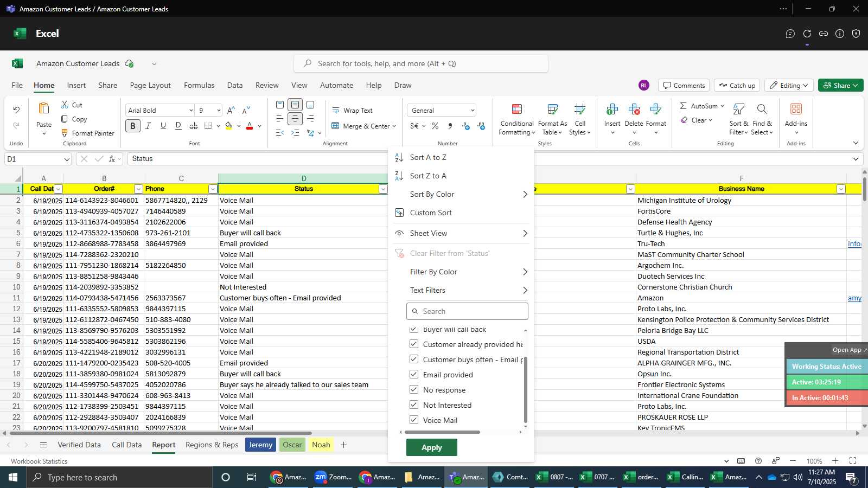The image size is (868, 488).
Task: Open the Formulas ribbon tab
Action: tap(199, 85)
